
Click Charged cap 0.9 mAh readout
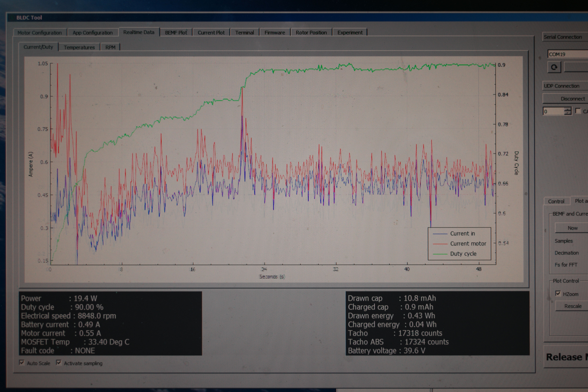point(390,307)
